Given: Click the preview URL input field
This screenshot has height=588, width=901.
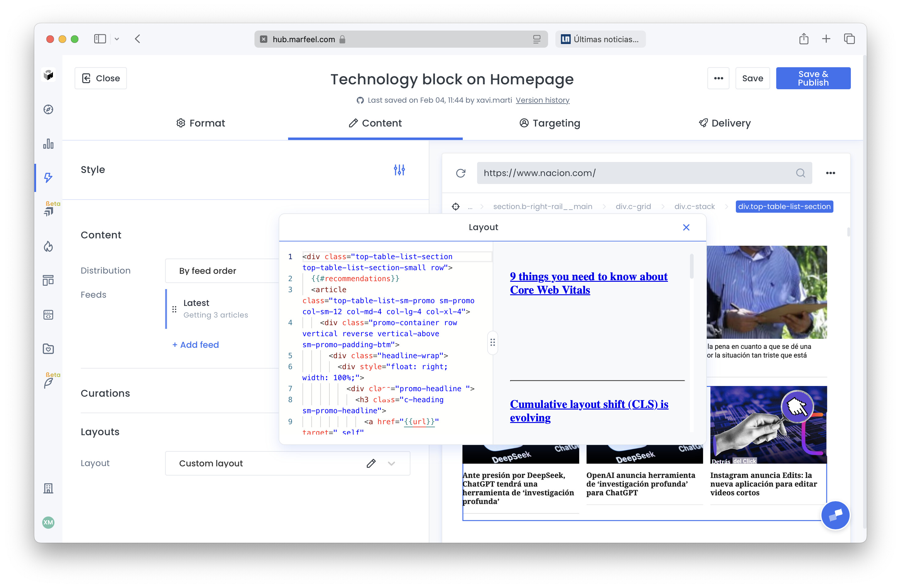Looking at the screenshot, I should (636, 173).
